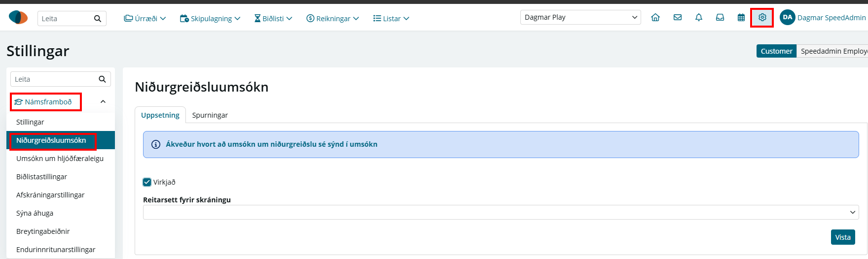Switch to Speedadmin Employee view toggle
868x259 pixels.
pos(833,51)
